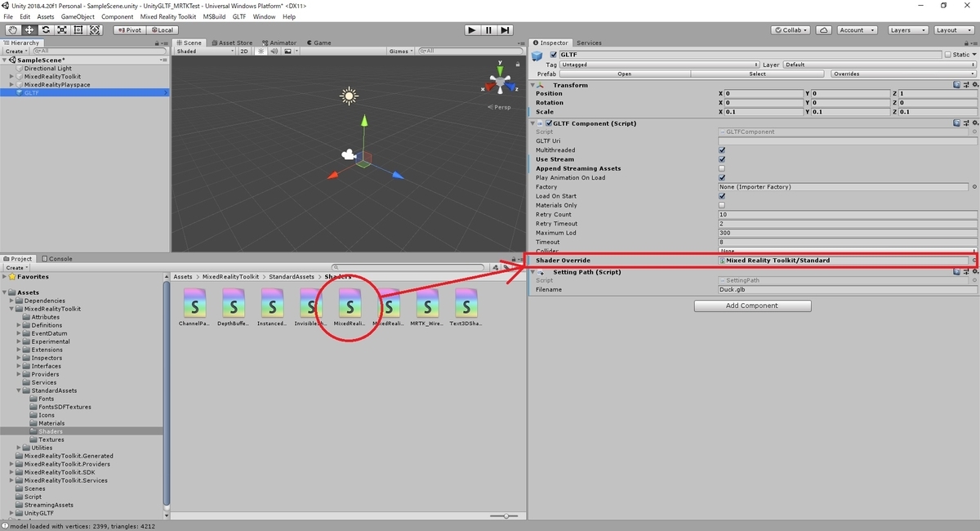Switch to the Console tab
Viewport: 980px width, 531px height.
(x=56, y=259)
